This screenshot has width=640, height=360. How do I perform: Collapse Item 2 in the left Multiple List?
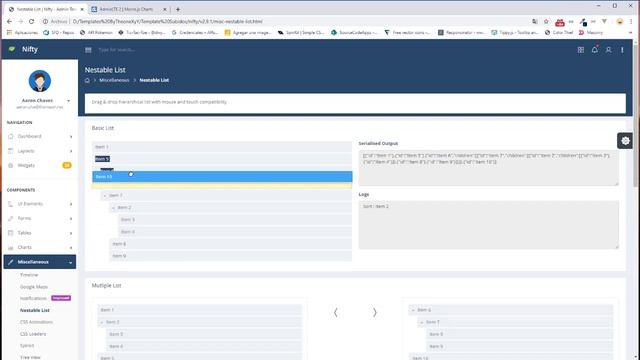coord(102,322)
